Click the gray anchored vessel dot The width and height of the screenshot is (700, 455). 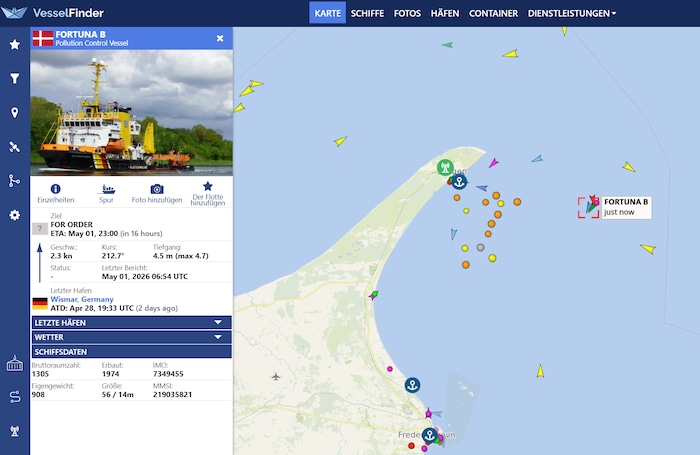480,247
